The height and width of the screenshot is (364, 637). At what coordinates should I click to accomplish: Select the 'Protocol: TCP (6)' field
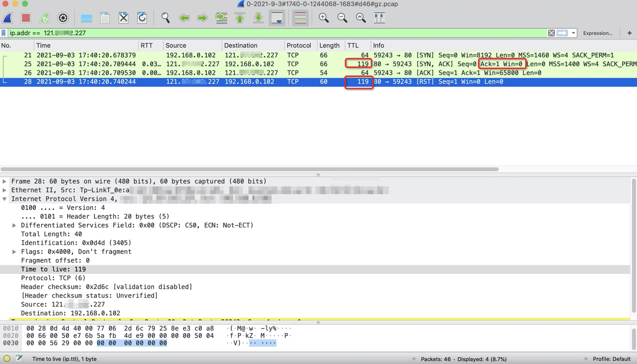pos(53,278)
